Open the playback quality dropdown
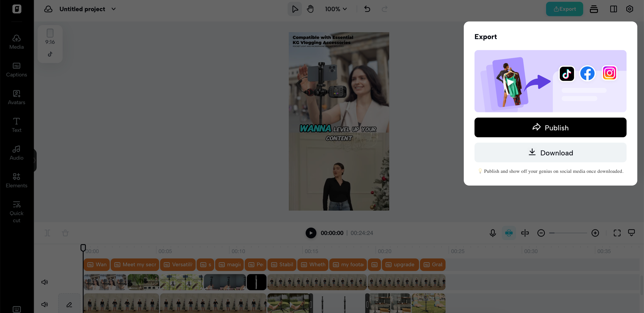The image size is (644, 313). tap(632, 233)
